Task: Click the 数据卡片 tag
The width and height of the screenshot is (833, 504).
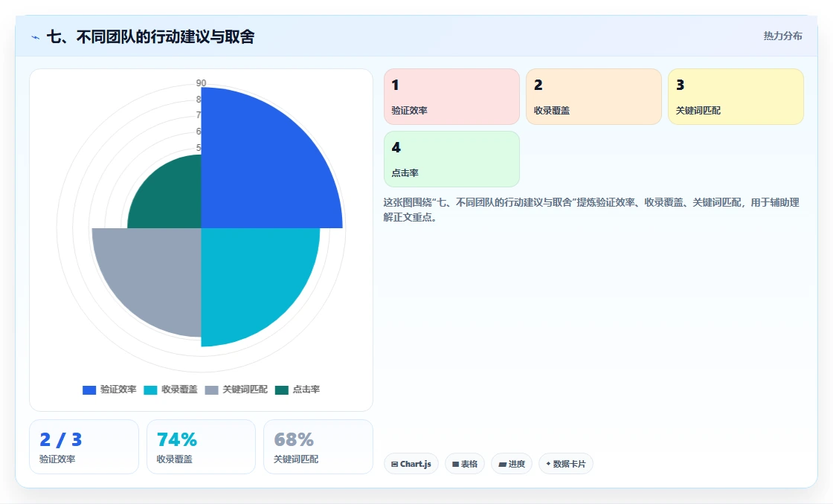Action: click(566, 464)
